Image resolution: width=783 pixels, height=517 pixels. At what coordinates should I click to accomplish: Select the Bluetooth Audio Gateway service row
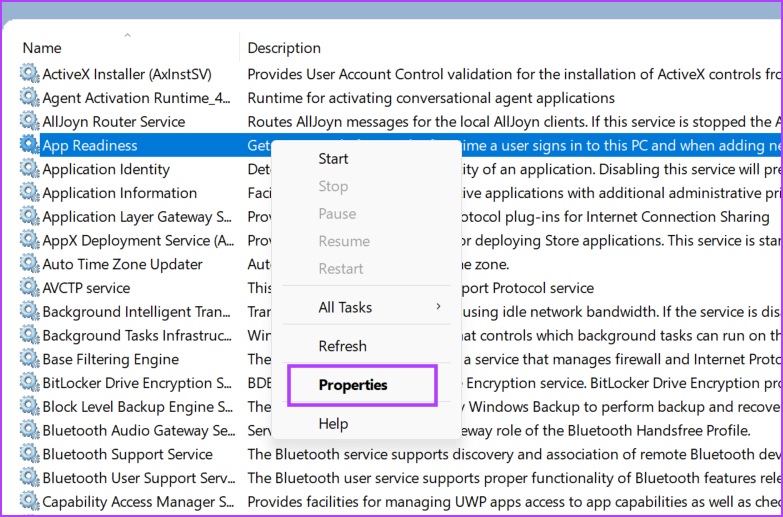click(139, 431)
